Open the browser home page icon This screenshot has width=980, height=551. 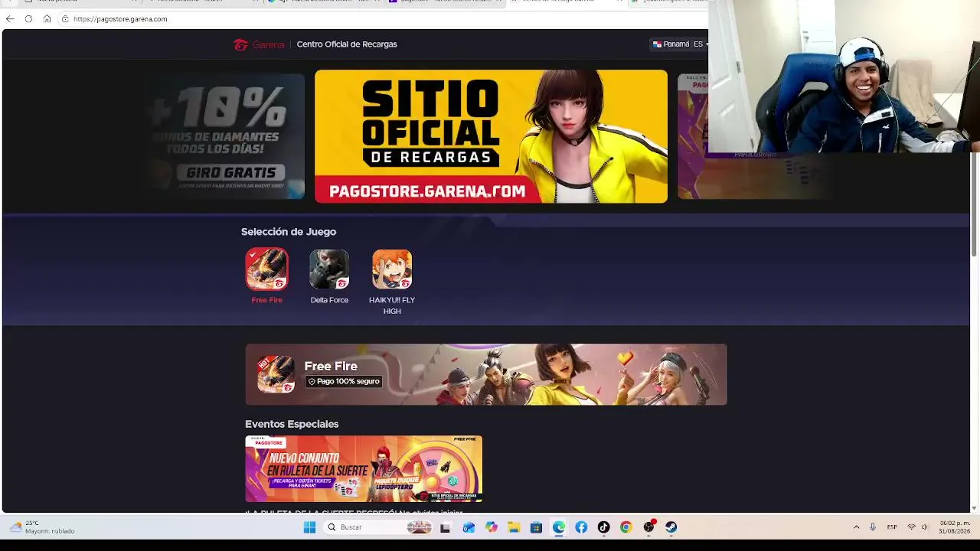click(47, 19)
